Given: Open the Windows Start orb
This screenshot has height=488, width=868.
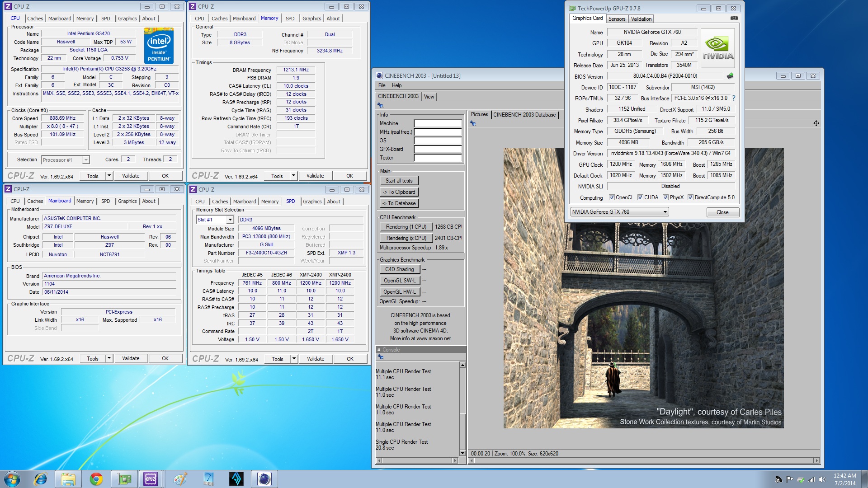Looking at the screenshot, I should pos(12,479).
